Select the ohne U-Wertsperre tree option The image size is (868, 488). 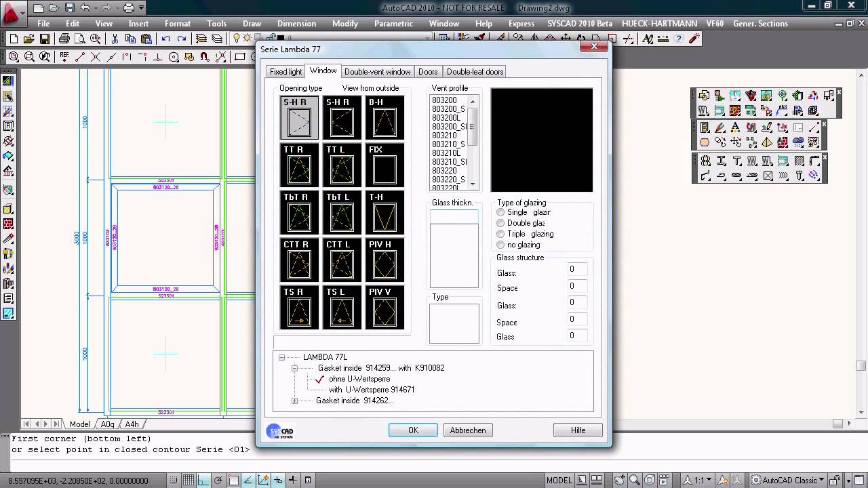(359, 379)
